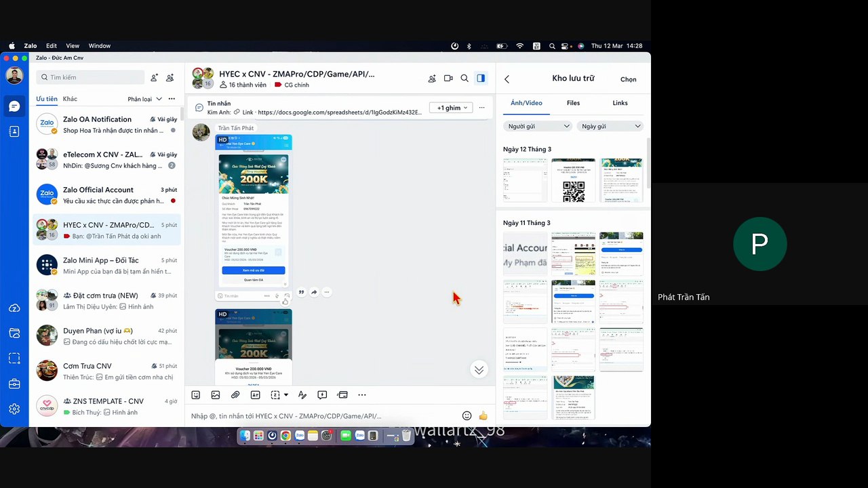Click Chọn in storage panel

(x=629, y=79)
